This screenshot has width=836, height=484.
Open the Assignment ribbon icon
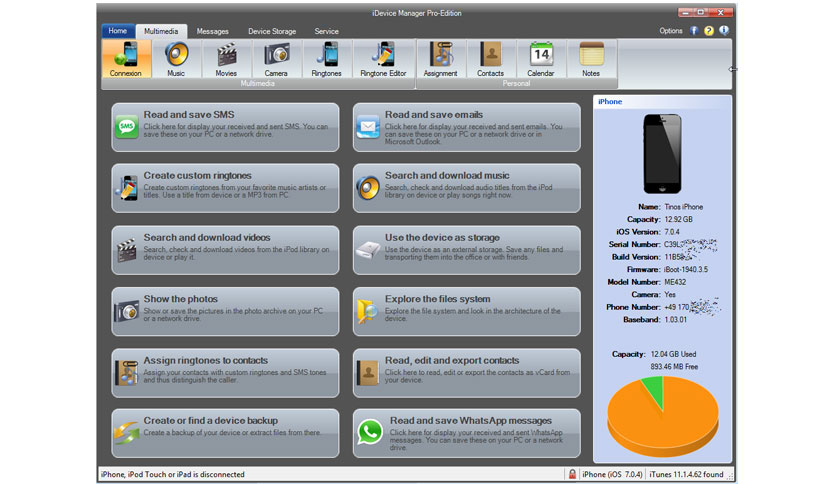coord(440,59)
